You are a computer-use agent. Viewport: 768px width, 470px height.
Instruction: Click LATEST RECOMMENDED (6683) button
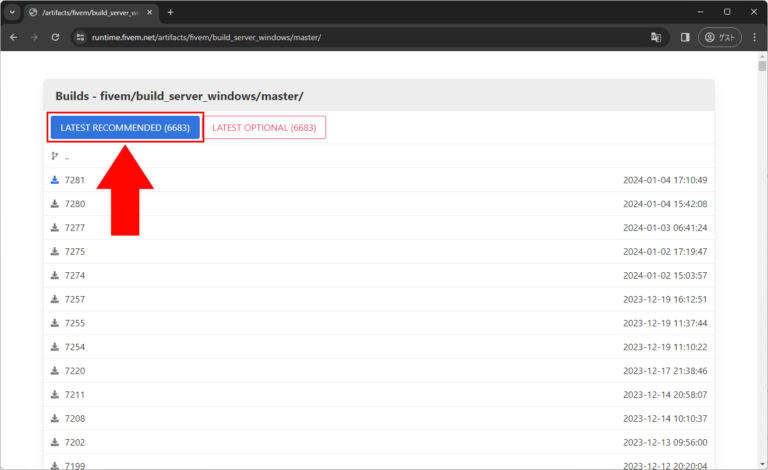(x=125, y=128)
